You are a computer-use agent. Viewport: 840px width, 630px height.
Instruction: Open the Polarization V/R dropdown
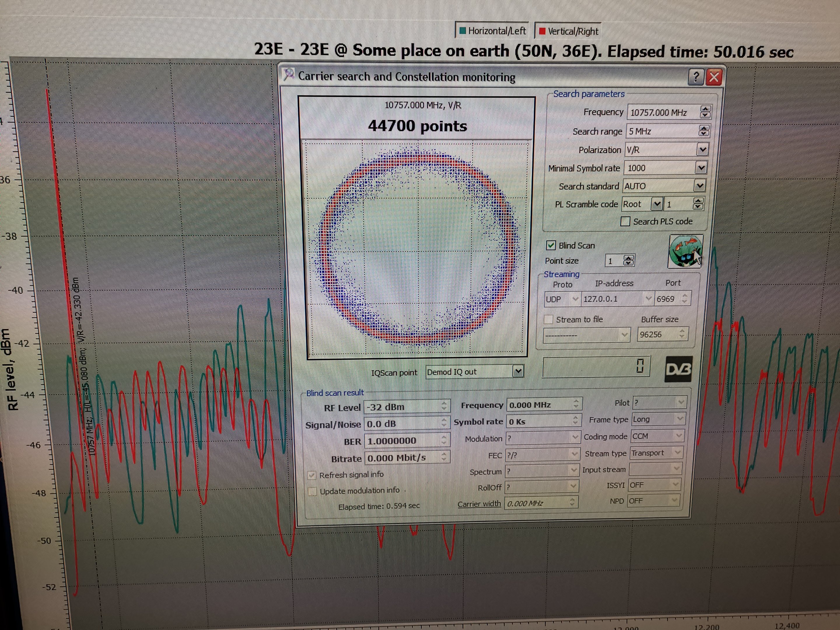click(702, 150)
